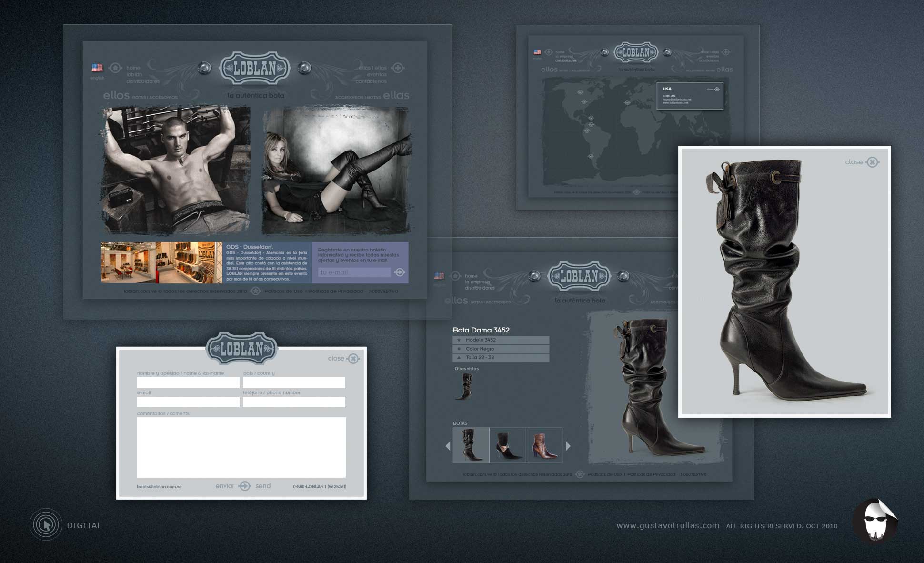Click the nombre y apellido field

[x=188, y=382]
